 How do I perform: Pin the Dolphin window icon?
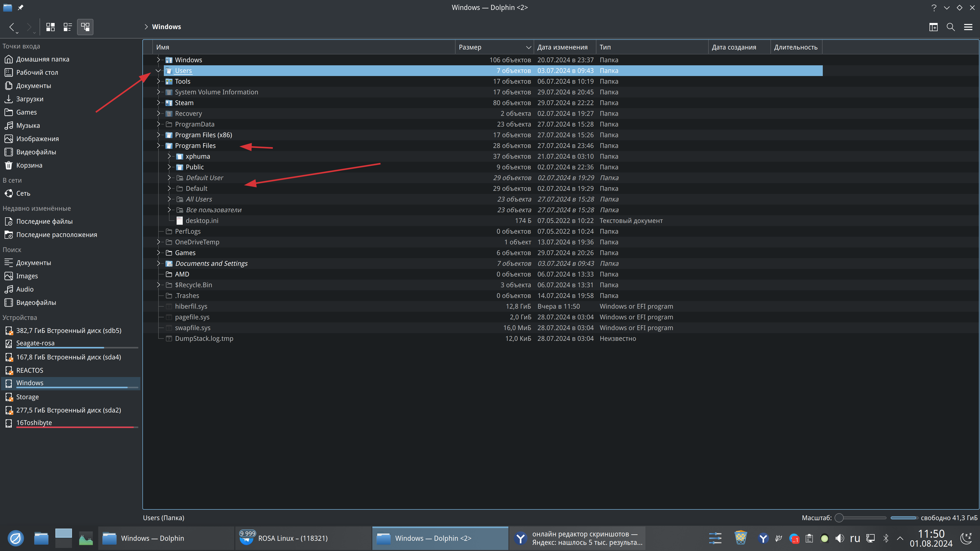20,7
